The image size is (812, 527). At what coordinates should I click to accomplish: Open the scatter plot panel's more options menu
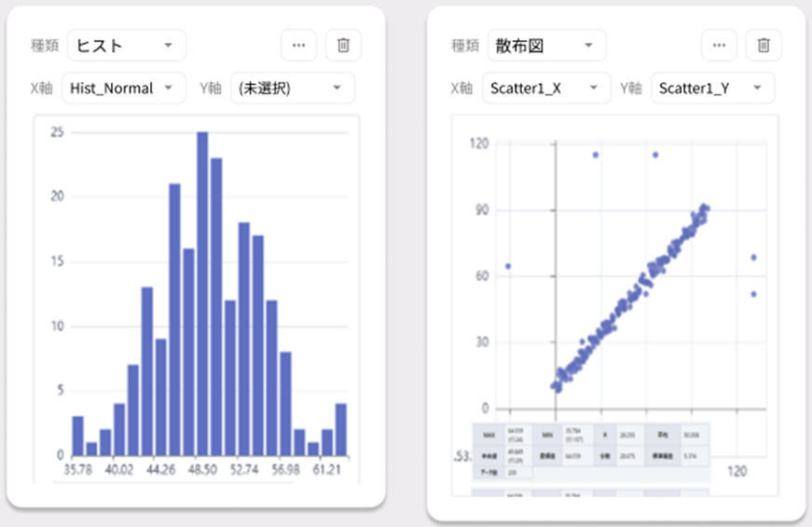tap(719, 45)
